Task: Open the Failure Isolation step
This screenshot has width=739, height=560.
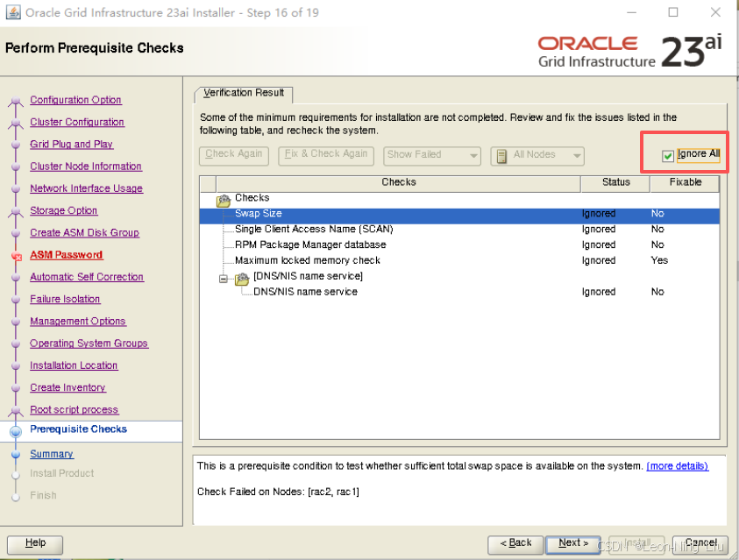Action: pos(65,300)
